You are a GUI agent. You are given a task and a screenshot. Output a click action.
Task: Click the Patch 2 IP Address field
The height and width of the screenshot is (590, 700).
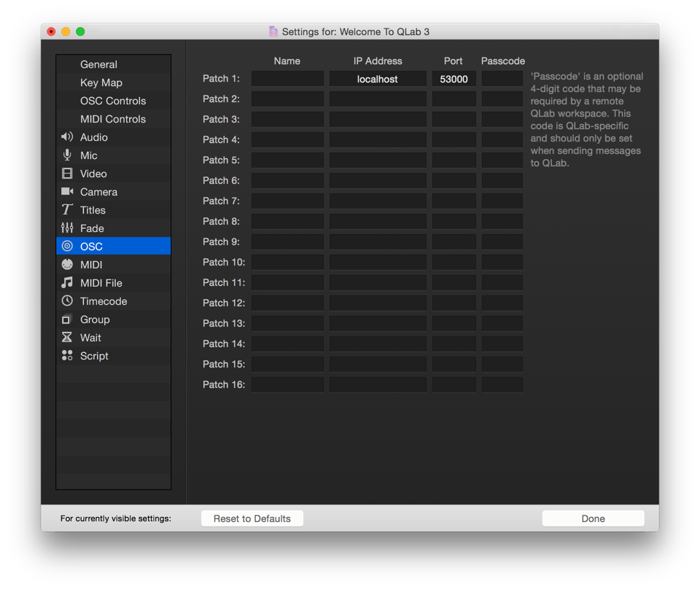(x=378, y=99)
